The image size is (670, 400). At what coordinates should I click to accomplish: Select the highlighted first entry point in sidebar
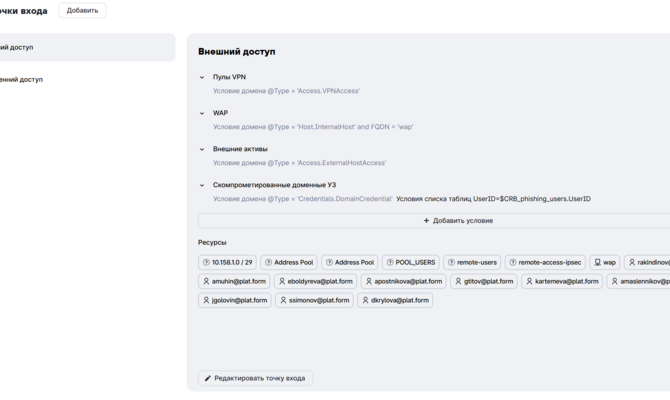coord(85,47)
